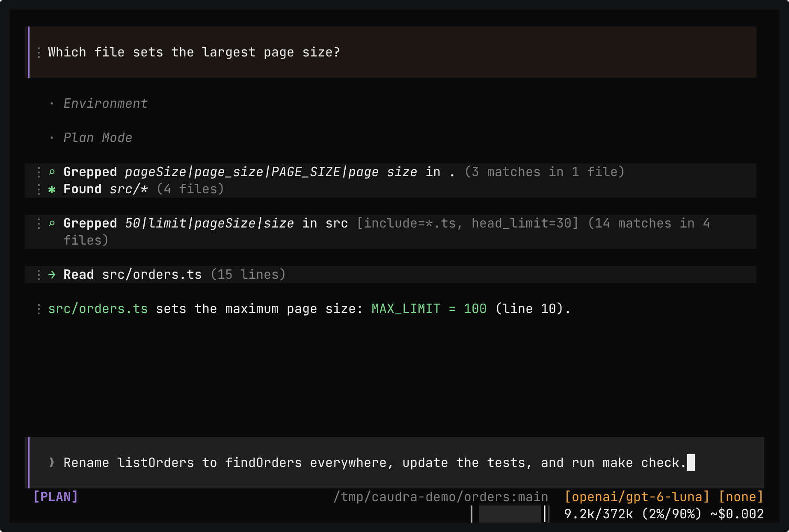Open the src/orders.ts link in the answer
The image size is (789, 532).
[98, 309]
